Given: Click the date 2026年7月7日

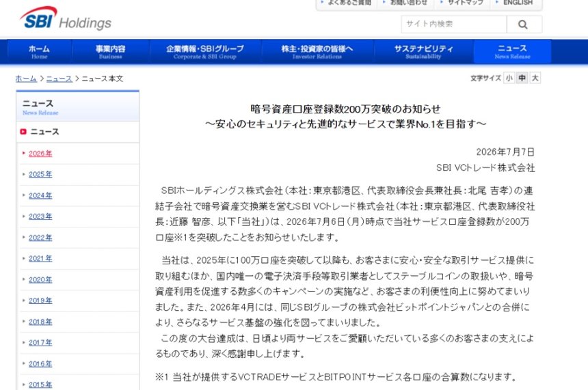Looking at the screenshot, I should click(505, 152).
